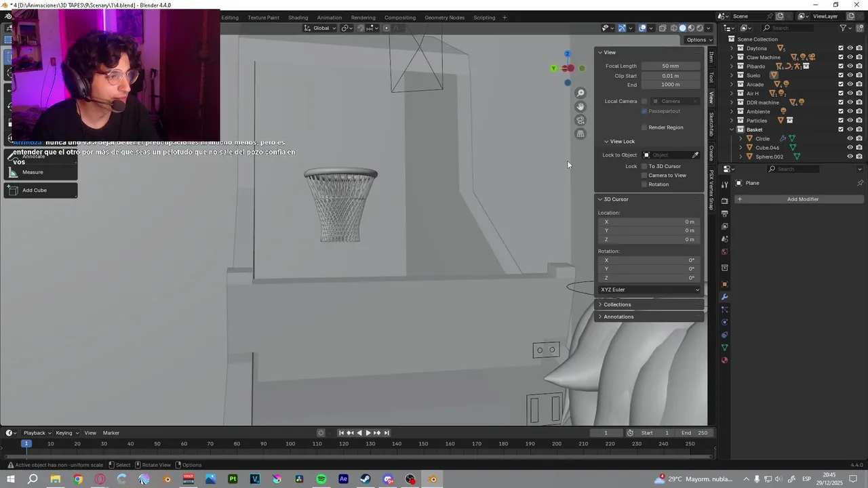Click the pin icon next to Plane

pos(860,183)
